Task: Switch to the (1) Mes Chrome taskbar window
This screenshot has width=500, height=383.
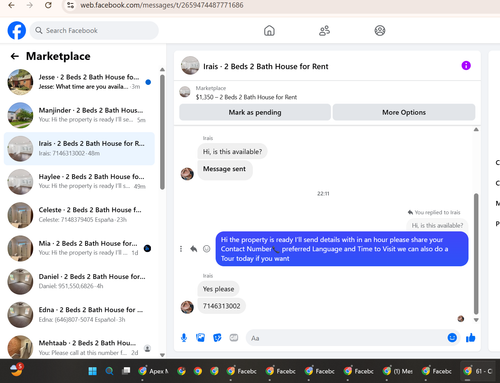Action: [x=398, y=371]
